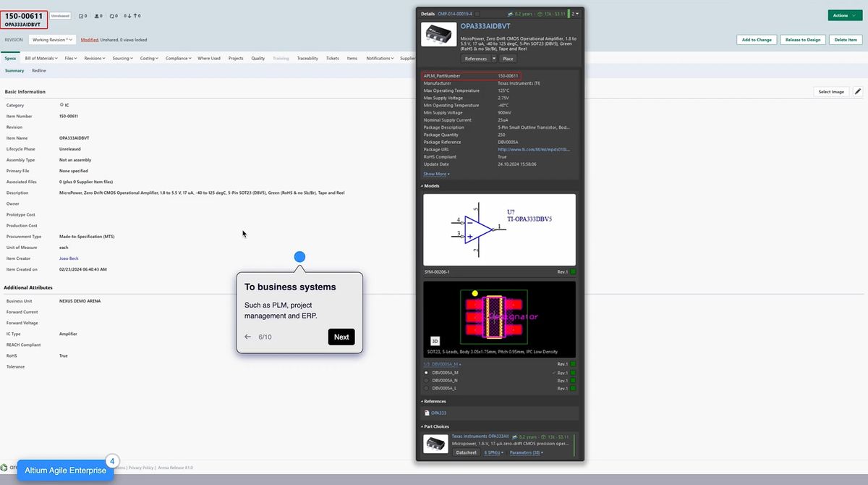This screenshot has height=485, width=868.
Task: Click the Add to Change button
Action: pyautogui.click(x=757, y=40)
